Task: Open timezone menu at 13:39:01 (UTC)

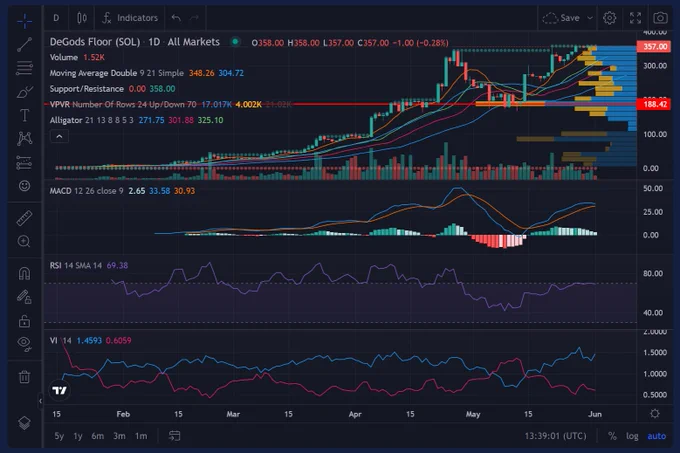Action: tap(555, 436)
